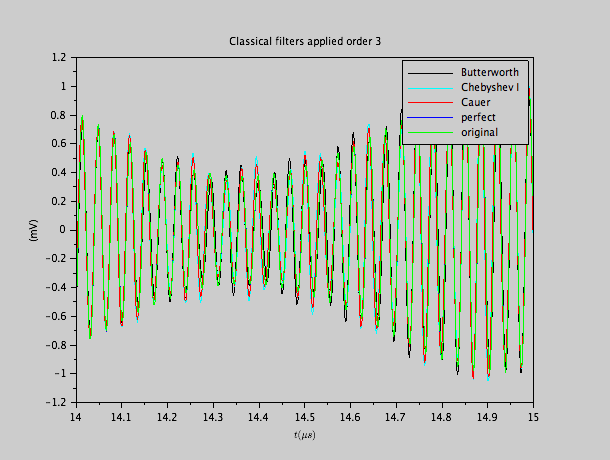Select the Butterworth legend label
610x460 pixels.
[x=489, y=73]
